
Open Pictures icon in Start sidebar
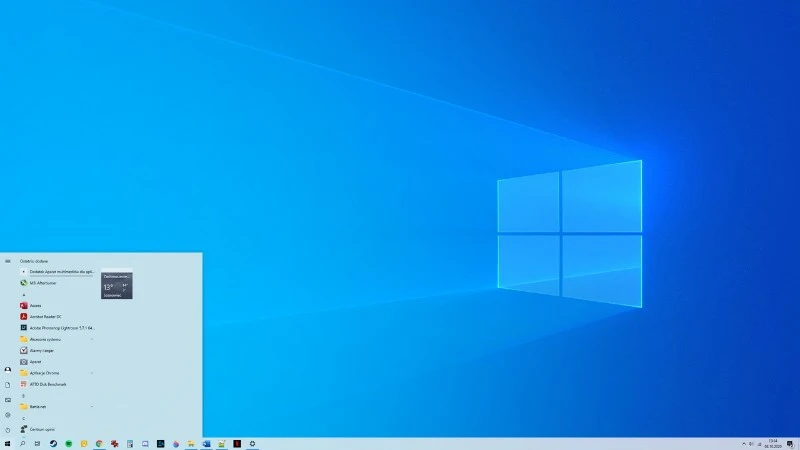pyautogui.click(x=8, y=400)
